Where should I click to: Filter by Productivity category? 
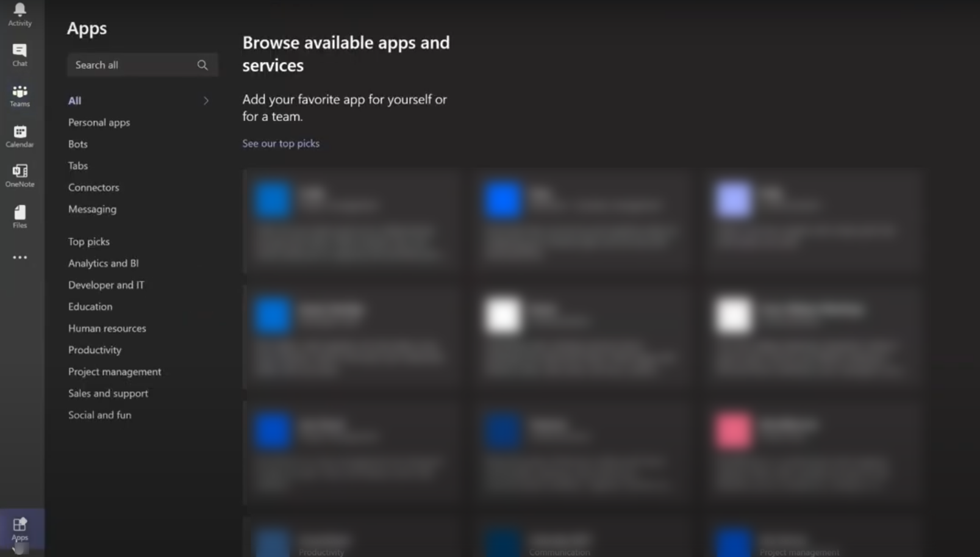pos(95,350)
